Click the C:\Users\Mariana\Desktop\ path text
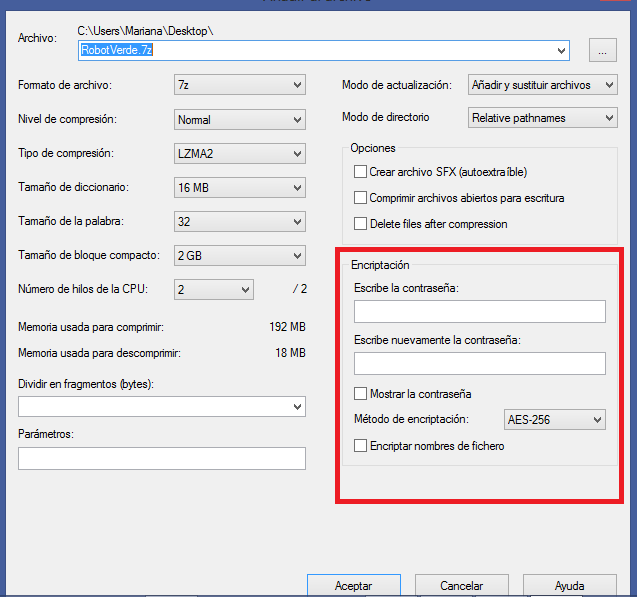The image size is (637, 597). coord(145,31)
